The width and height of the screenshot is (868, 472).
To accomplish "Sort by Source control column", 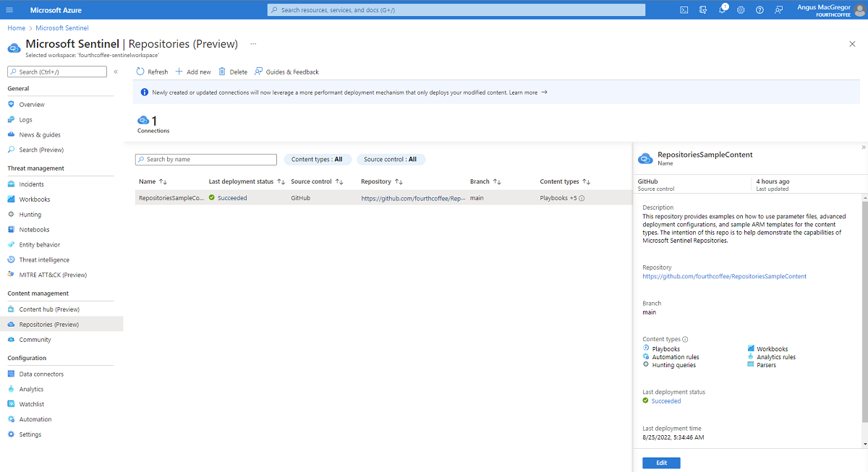I will click(317, 181).
